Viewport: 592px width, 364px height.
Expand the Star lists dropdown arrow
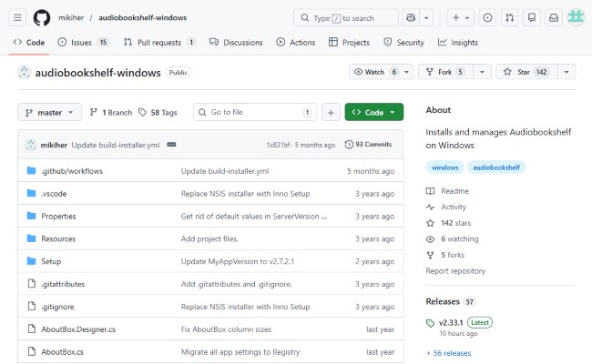point(566,72)
